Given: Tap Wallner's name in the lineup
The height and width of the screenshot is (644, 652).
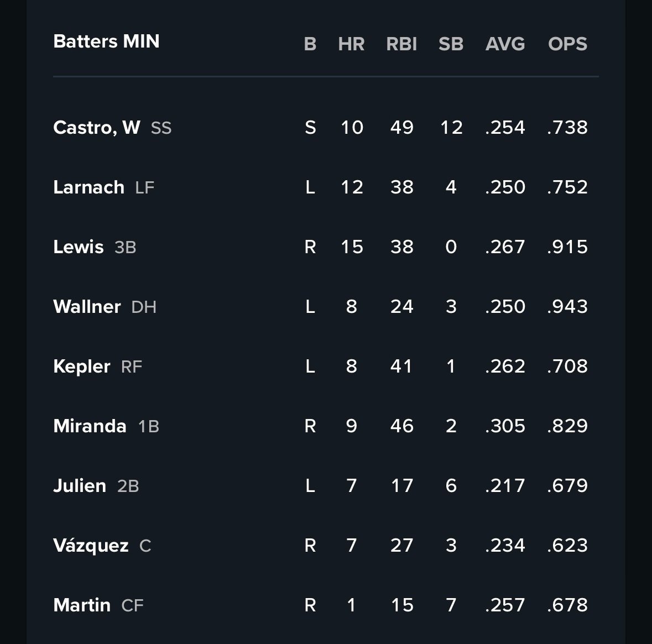Looking at the screenshot, I should tap(87, 307).
